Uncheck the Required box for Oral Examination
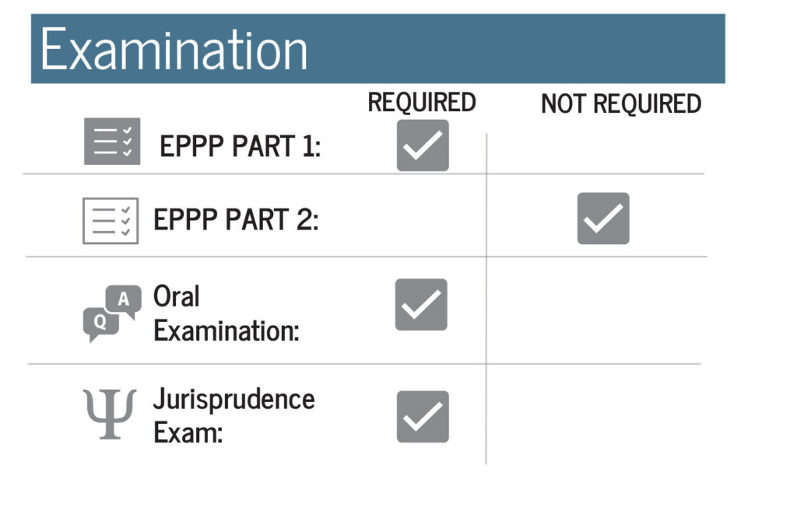This screenshot has height=532, width=797. point(421,304)
